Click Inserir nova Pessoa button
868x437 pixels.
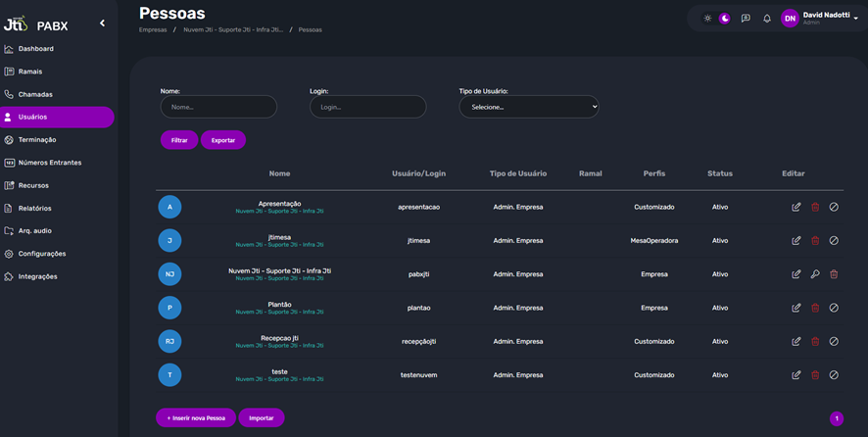coord(196,417)
